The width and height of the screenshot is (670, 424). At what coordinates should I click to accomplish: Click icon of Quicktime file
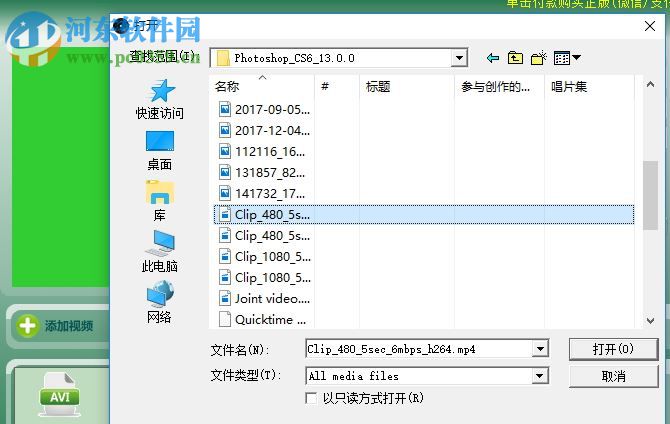[x=225, y=319]
